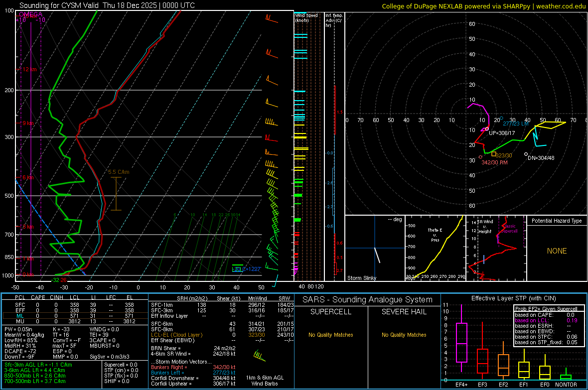588x390 pixels.
Task: Click the magenta based on LCL row
Action: [546, 320]
